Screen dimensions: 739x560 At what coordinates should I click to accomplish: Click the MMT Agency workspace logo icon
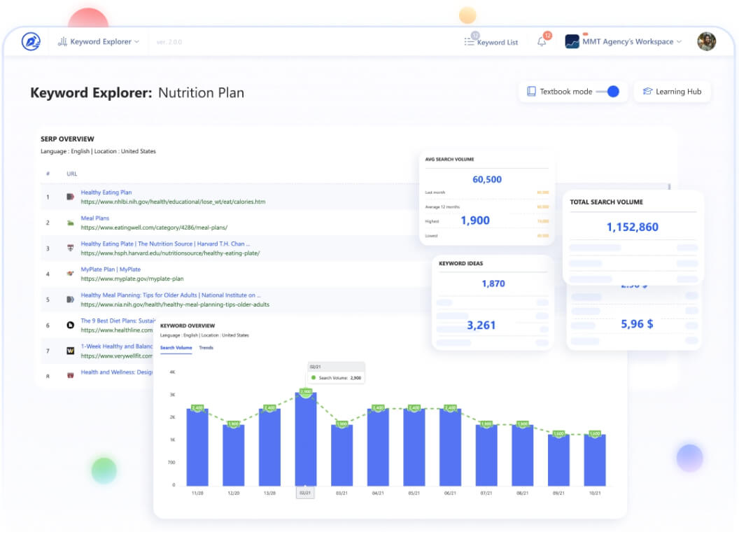tap(572, 41)
